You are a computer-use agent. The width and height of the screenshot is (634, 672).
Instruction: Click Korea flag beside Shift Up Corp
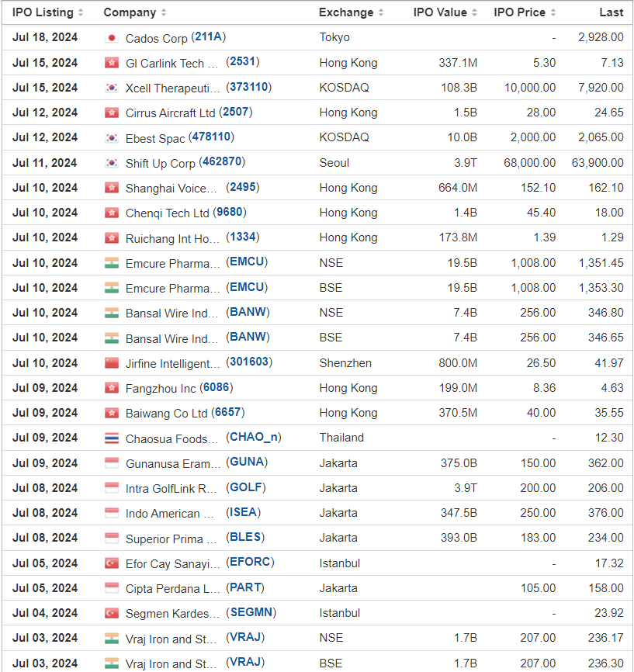point(112,163)
